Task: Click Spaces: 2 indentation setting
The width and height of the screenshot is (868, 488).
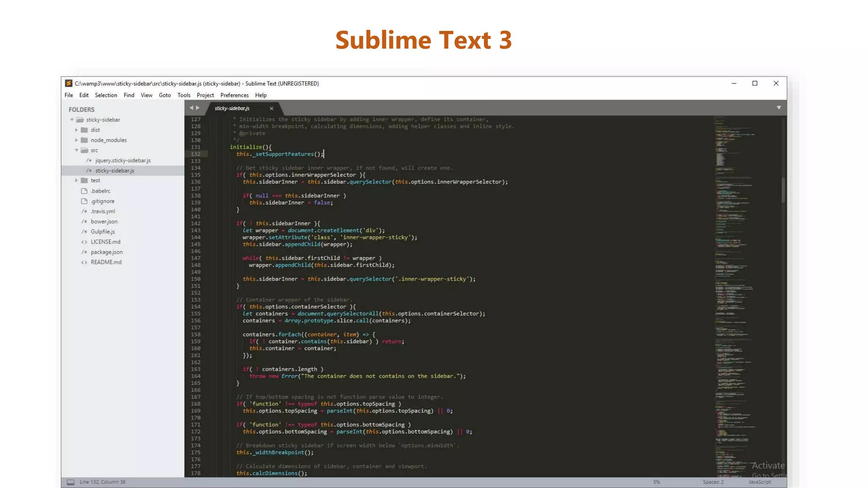Action: pos(713,482)
